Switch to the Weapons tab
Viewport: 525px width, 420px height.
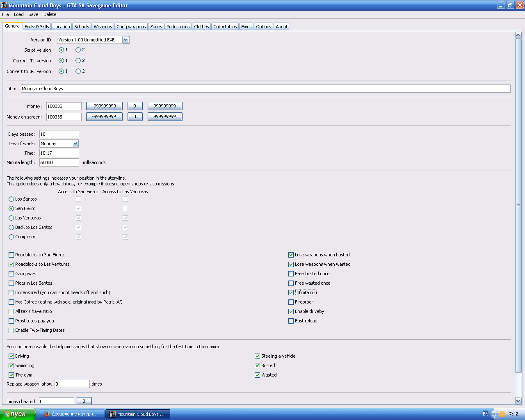103,27
